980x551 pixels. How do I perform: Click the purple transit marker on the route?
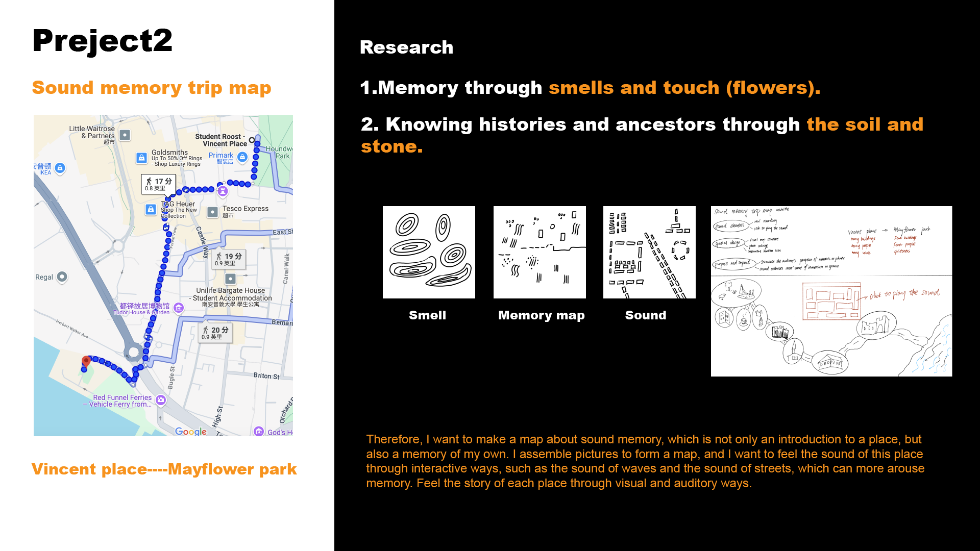(x=223, y=191)
